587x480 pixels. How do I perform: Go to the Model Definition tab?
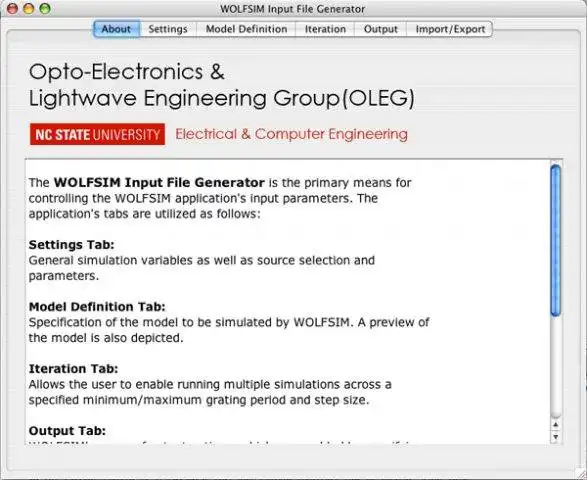246,29
